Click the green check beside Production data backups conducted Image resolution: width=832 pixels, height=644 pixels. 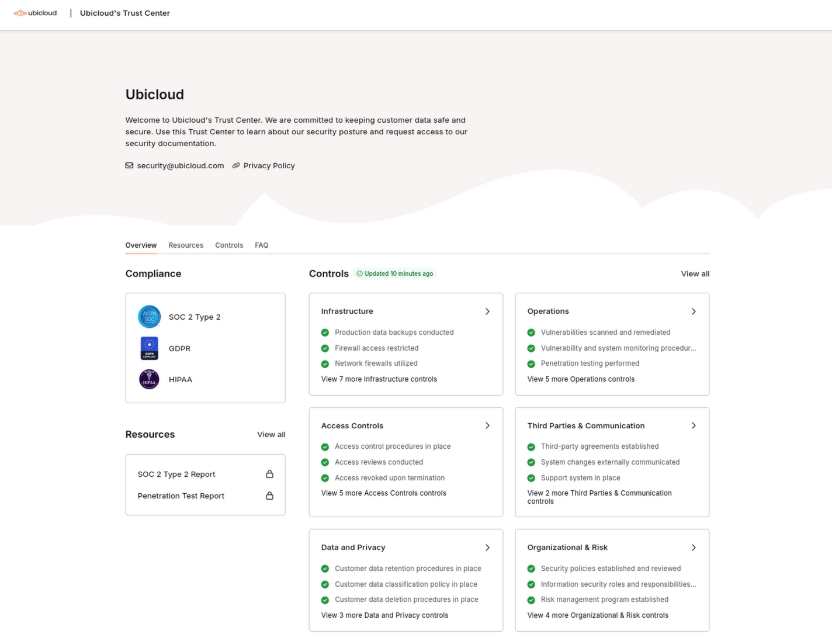pos(325,333)
